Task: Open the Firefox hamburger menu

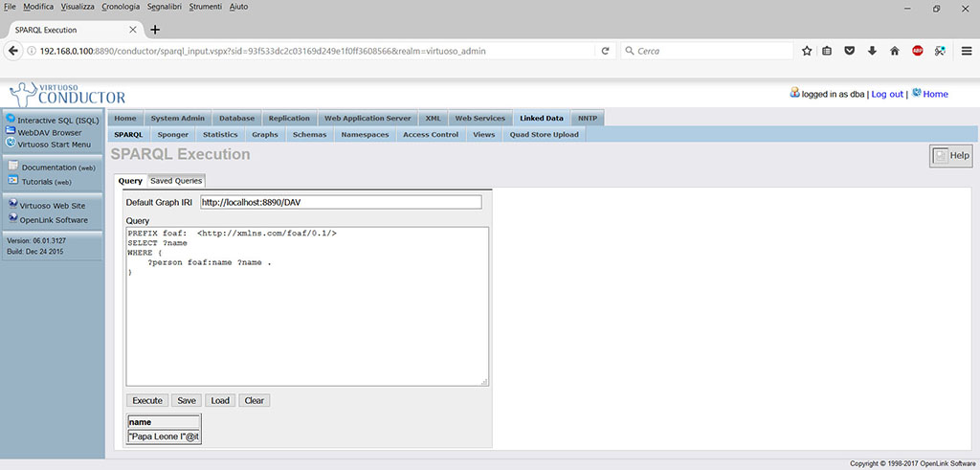Action: 967,52
